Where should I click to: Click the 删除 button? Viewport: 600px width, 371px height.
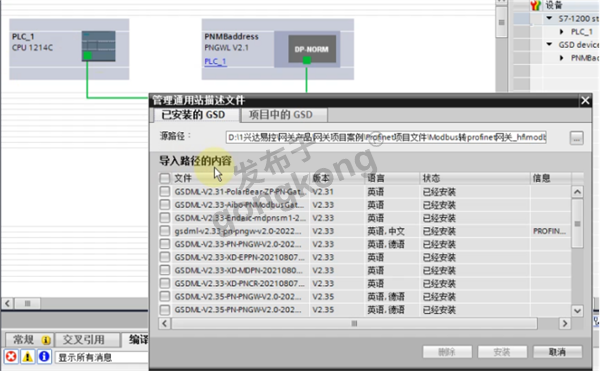(447, 352)
